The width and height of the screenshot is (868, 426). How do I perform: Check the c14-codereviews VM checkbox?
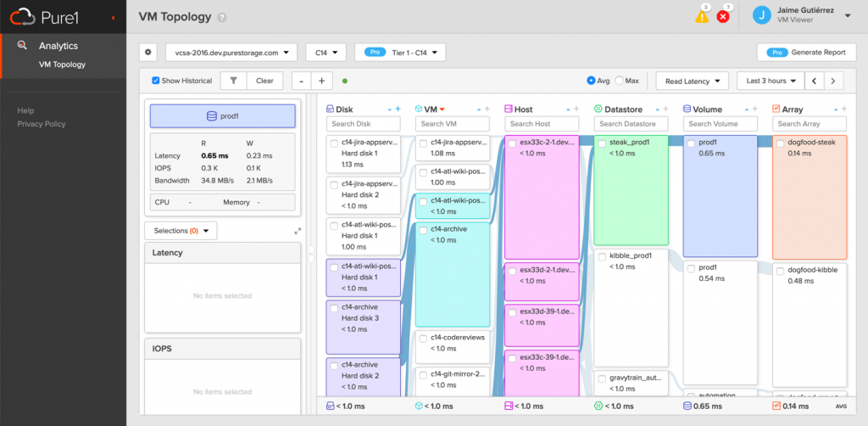click(423, 339)
